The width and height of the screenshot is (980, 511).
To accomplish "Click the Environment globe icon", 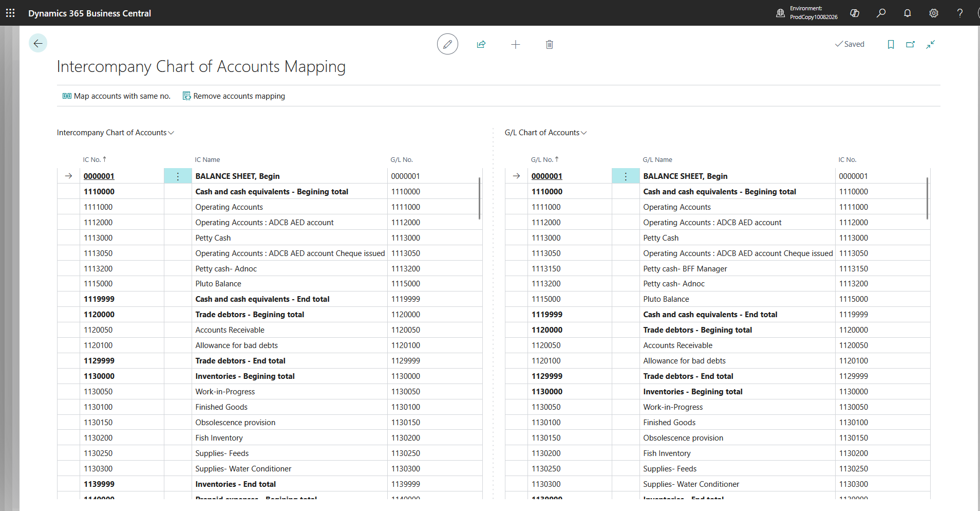I will coord(780,13).
